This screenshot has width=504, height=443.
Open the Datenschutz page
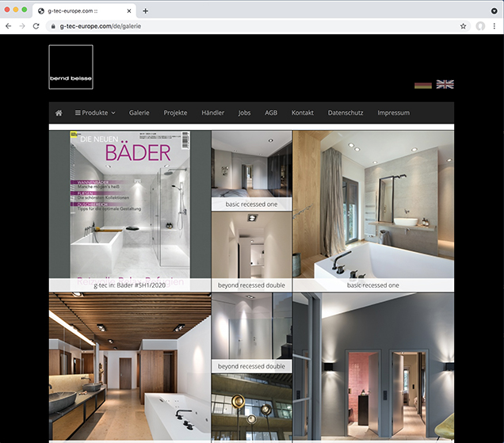click(346, 113)
